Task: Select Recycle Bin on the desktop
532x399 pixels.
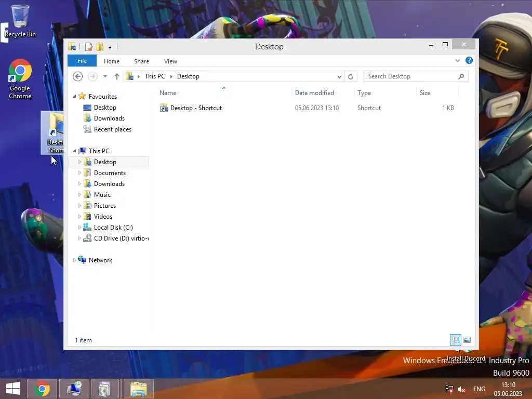Action: [20, 20]
